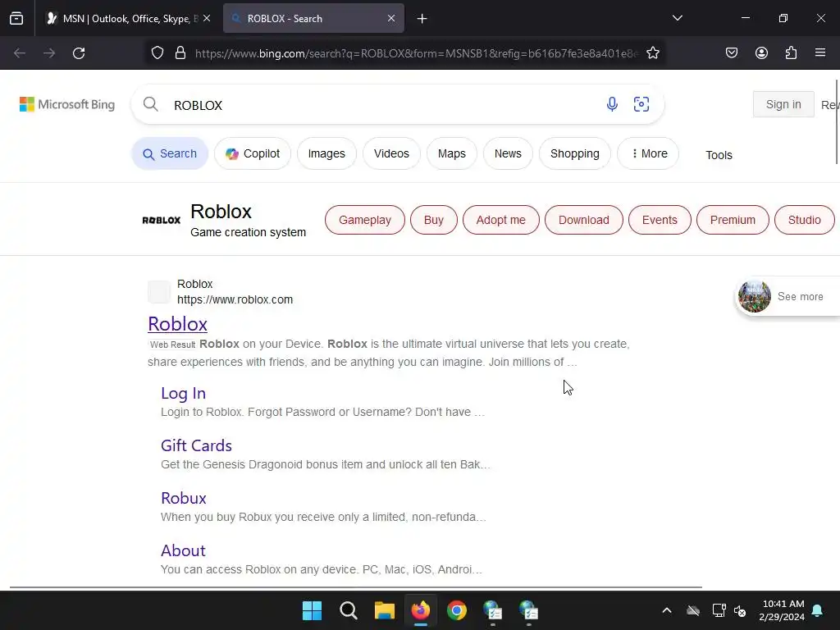This screenshot has height=630, width=840.
Task: Open the Extensions puzzle icon
Action: (791, 53)
